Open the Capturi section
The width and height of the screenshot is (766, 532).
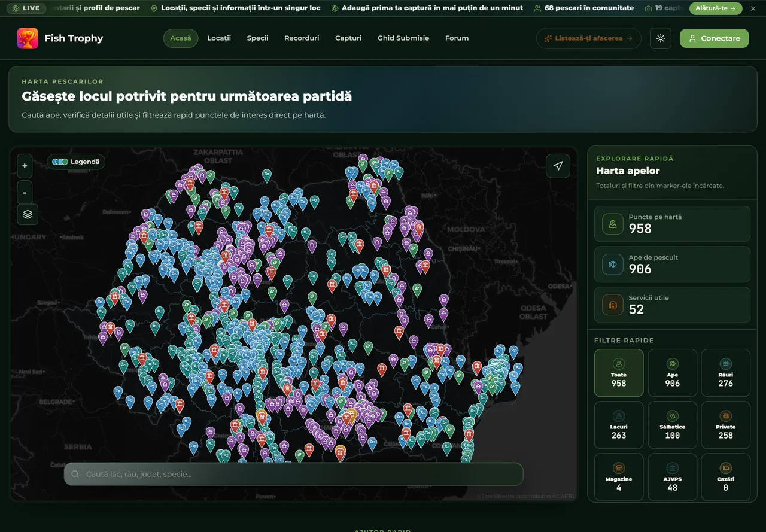coord(348,38)
